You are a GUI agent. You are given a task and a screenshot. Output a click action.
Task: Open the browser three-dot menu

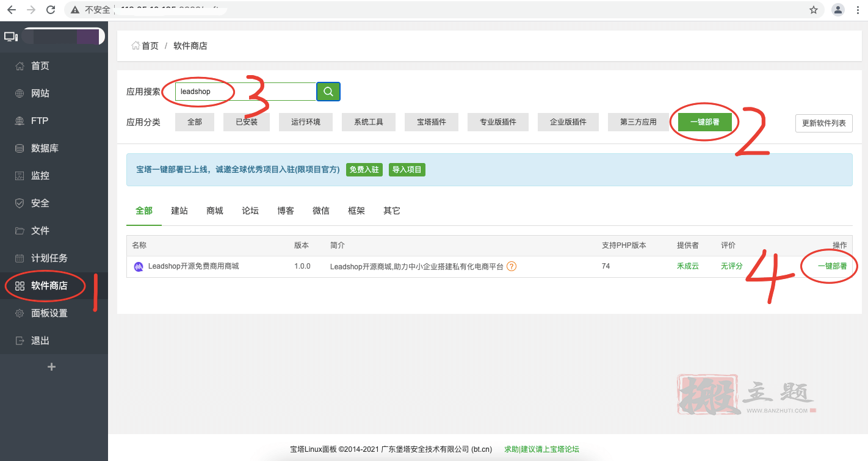(859, 10)
